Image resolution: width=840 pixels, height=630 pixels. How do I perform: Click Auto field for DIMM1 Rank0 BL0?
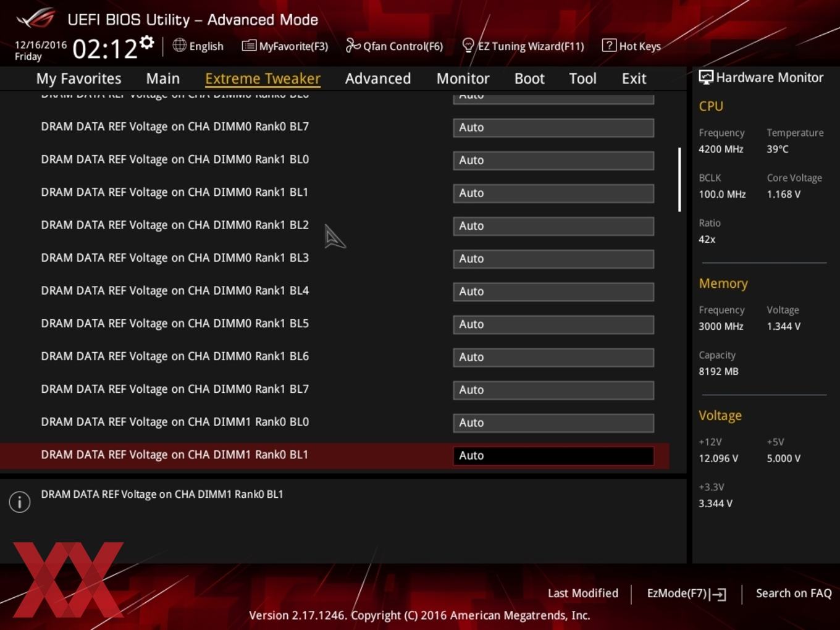point(553,422)
